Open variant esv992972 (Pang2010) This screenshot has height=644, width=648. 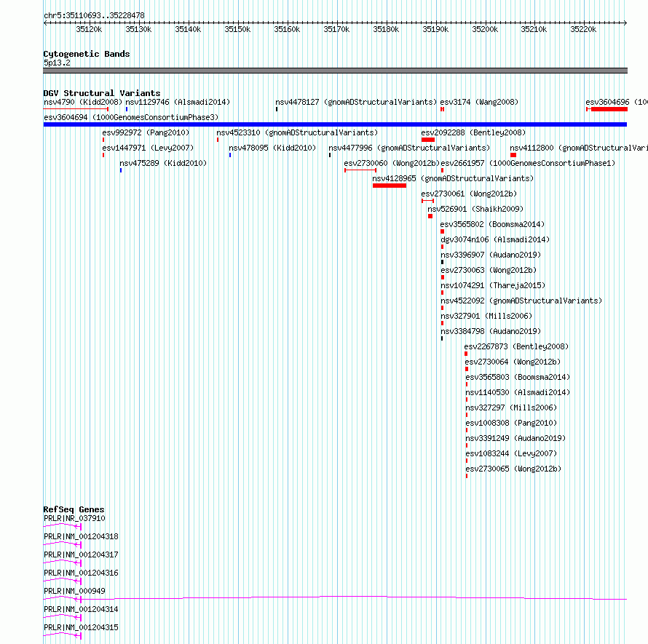point(146,132)
